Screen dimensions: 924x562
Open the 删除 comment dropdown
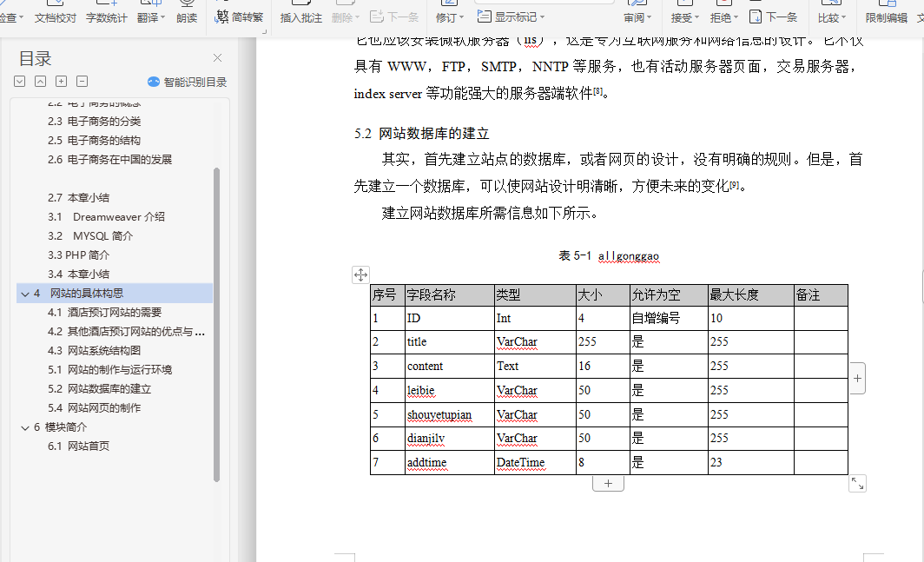[346, 17]
